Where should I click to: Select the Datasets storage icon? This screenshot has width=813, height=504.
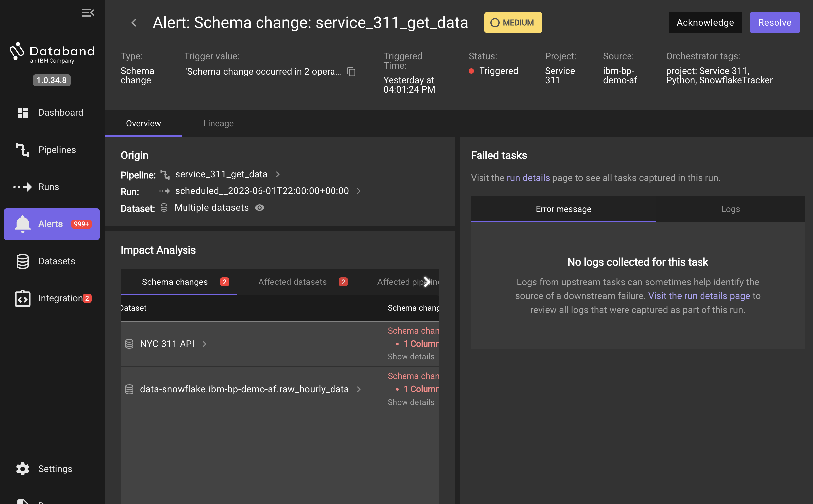click(x=22, y=261)
